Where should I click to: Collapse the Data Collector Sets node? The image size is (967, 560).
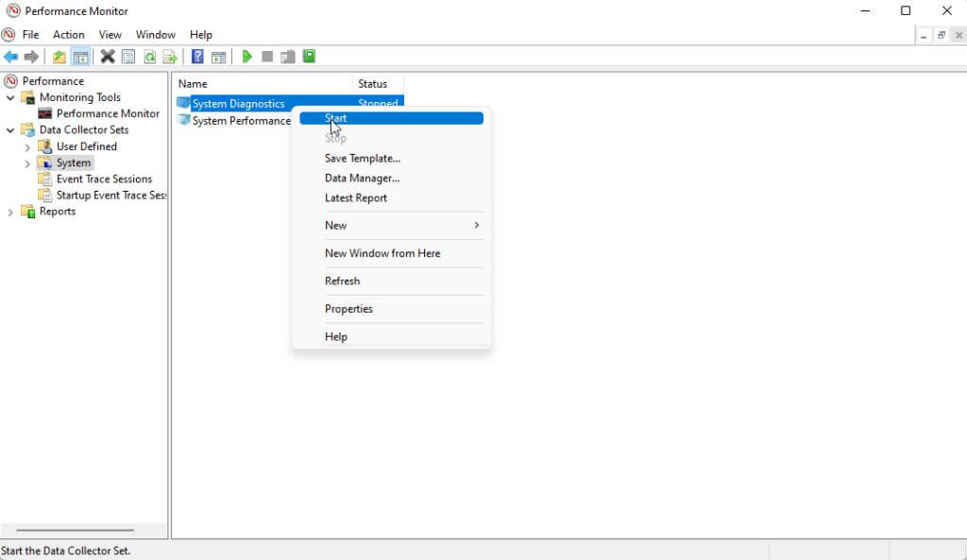[x=9, y=130]
